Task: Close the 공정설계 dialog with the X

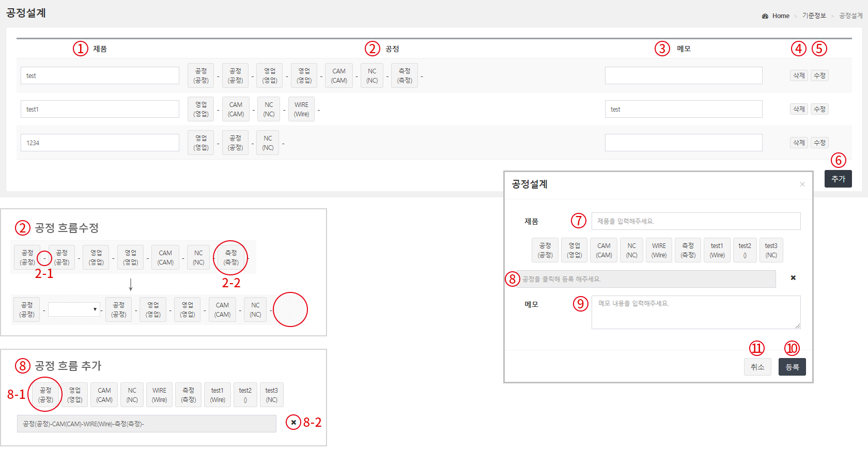Action: click(802, 184)
